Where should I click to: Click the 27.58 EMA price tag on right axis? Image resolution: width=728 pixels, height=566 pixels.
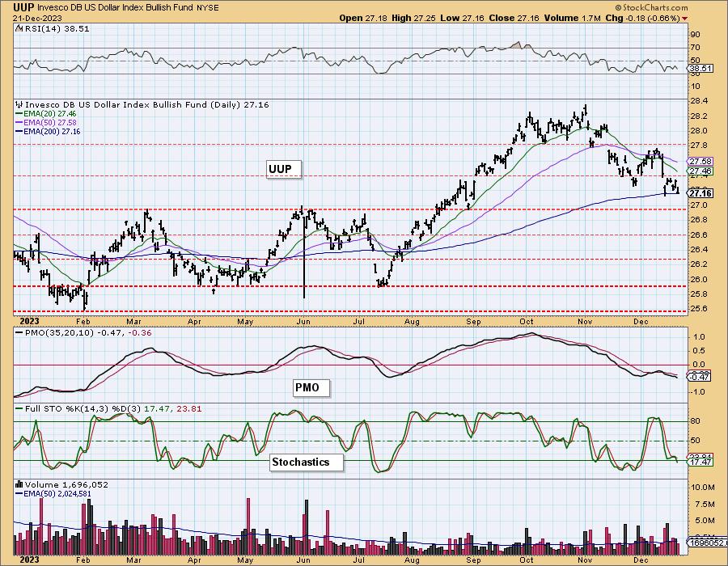point(700,162)
